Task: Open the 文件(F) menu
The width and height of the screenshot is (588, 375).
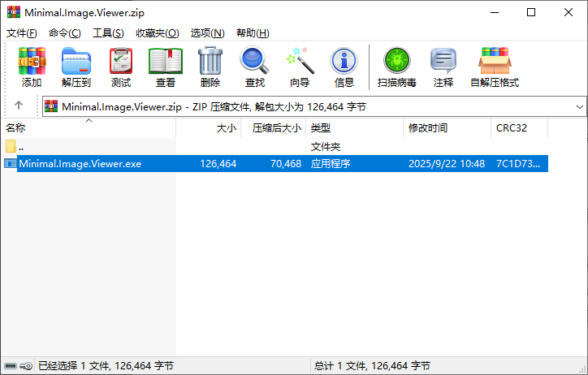Action: (x=22, y=33)
